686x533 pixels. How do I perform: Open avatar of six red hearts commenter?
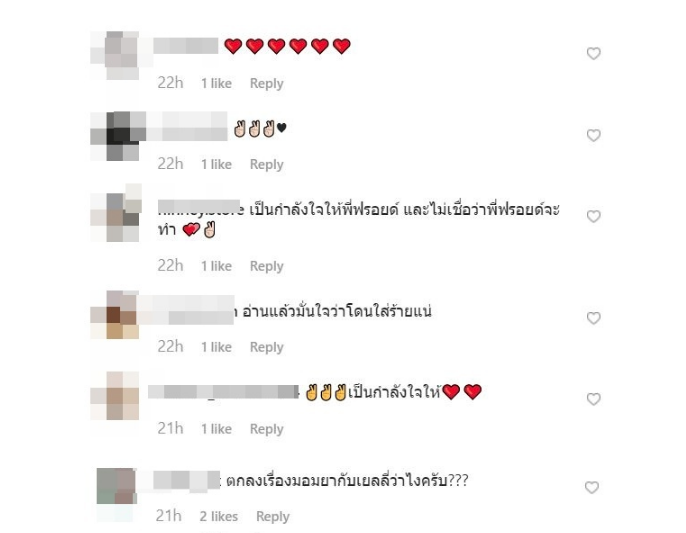pos(115,55)
